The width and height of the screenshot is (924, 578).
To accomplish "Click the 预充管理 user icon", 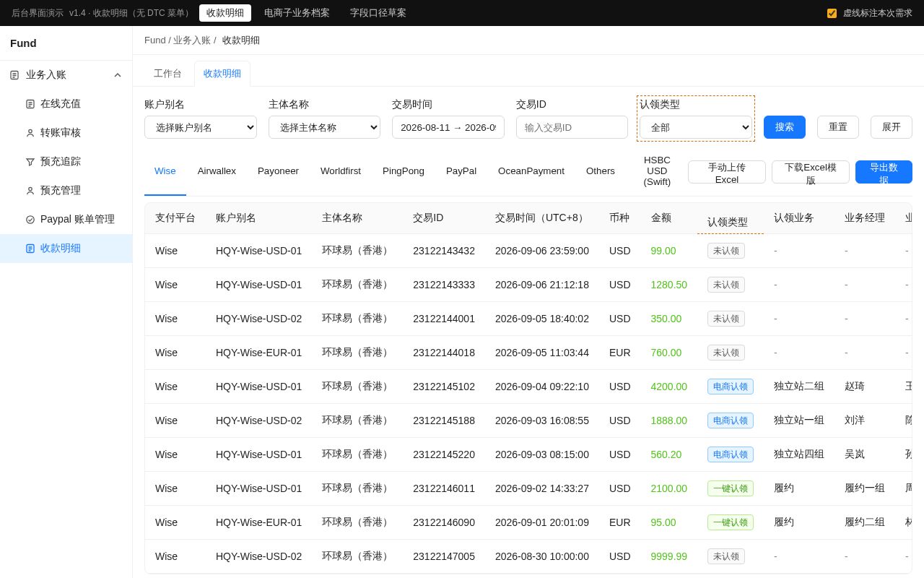I will [30, 191].
